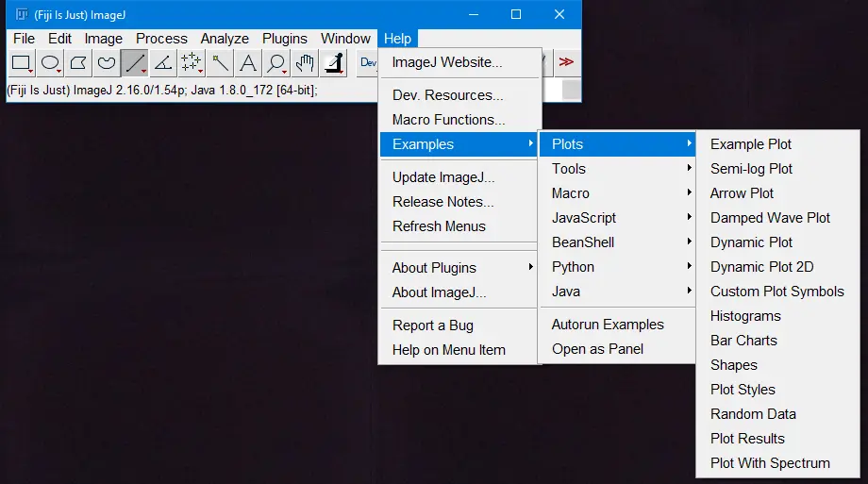The height and width of the screenshot is (484, 868).
Task: Choose Damped Wave Plot example
Action: (x=770, y=218)
